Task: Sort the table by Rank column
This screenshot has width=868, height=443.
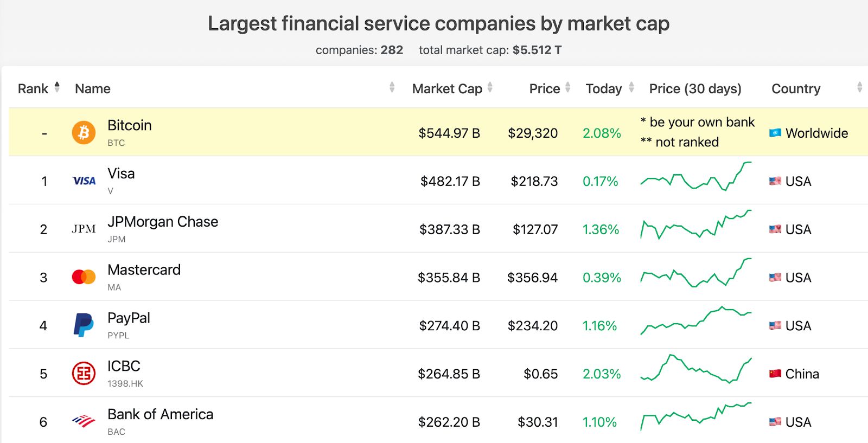Action: coord(57,87)
